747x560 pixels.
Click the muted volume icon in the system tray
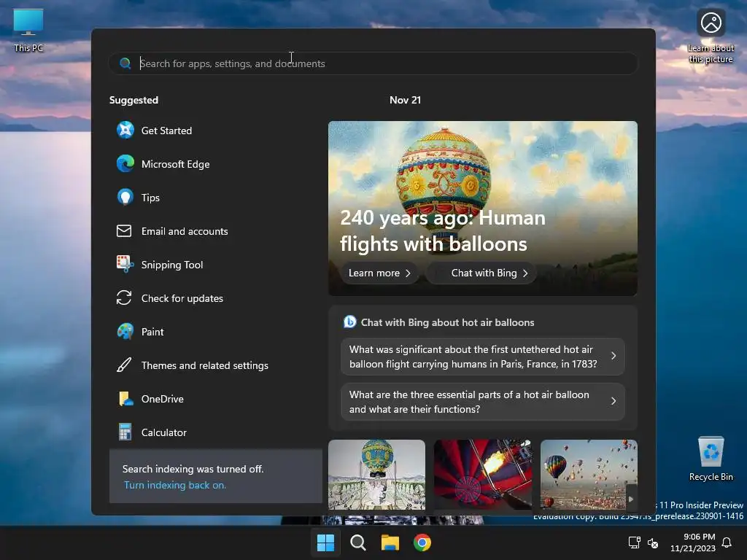pyautogui.click(x=653, y=542)
